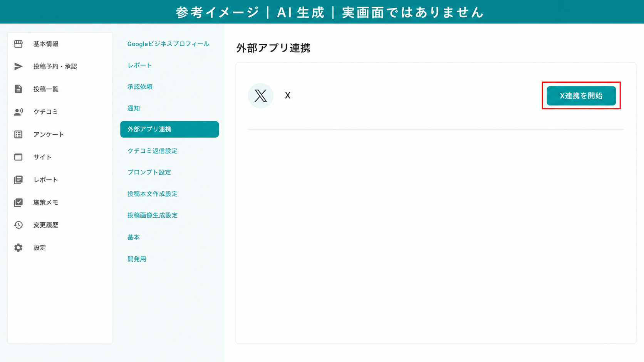Go to 投稿予約・承認 in the left sidebar
The image size is (644, 362).
pyautogui.click(x=55, y=67)
